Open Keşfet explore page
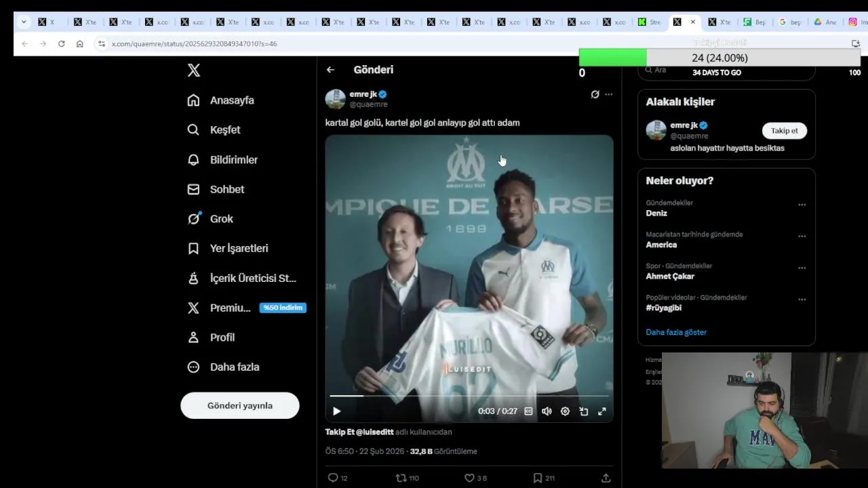 tap(214, 129)
